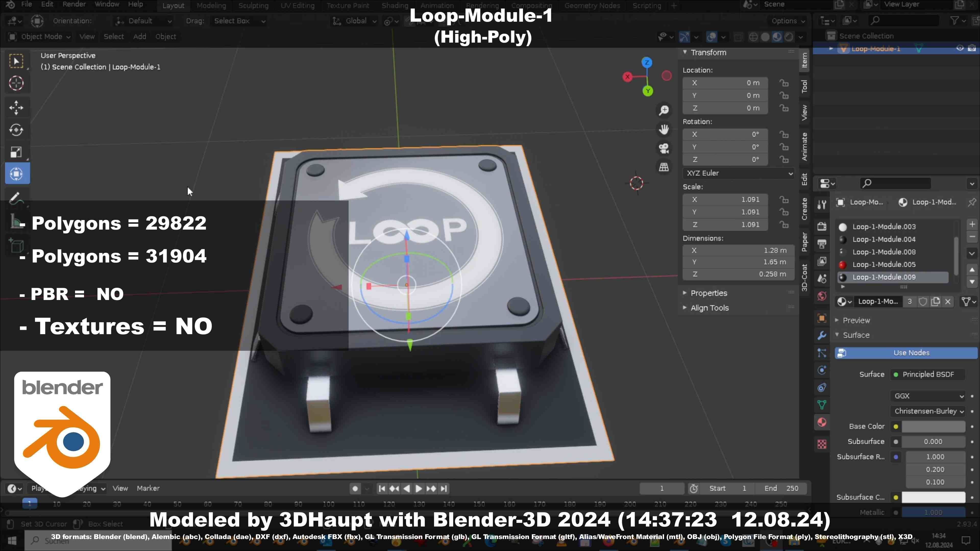Screen dimensions: 980x551
Task: Toggle lock on Scale Y
Action: pos(784,212)
